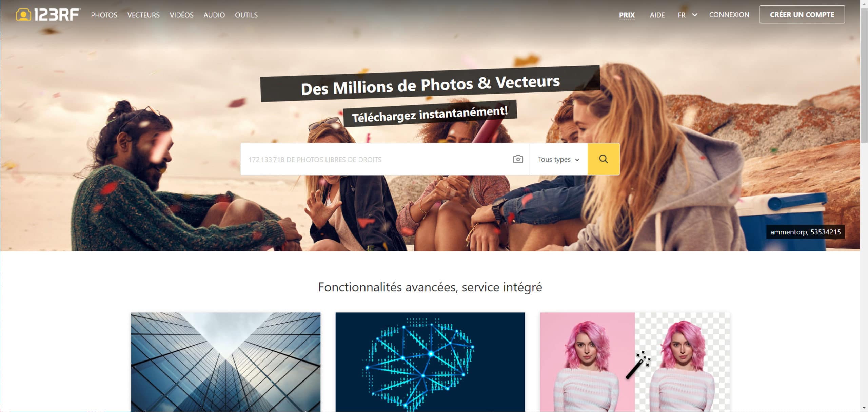Click the yellow magnifier search button
Image resolution: width=868 pixels, height=412 pixels.
pos(604,159)
